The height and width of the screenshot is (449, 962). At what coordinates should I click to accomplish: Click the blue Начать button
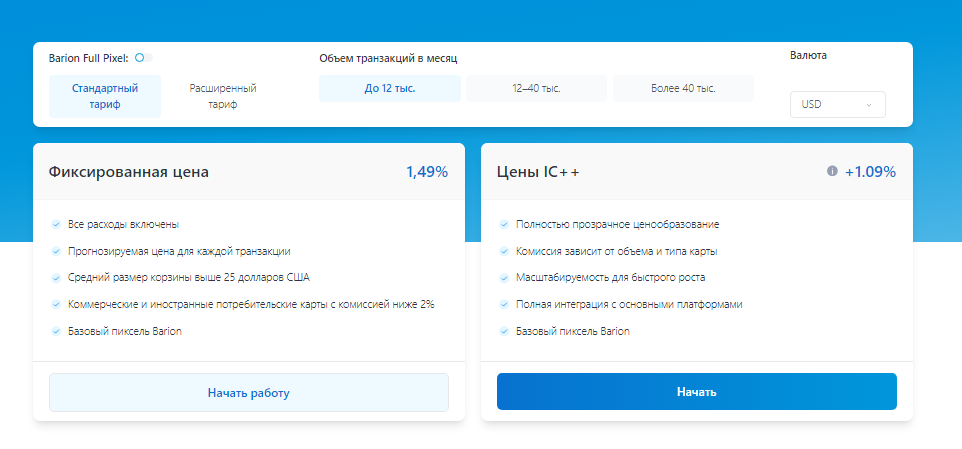point(696,391)
